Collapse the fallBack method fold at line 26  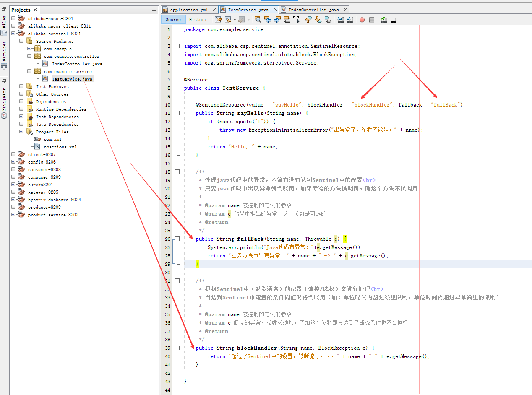(177, 239)
